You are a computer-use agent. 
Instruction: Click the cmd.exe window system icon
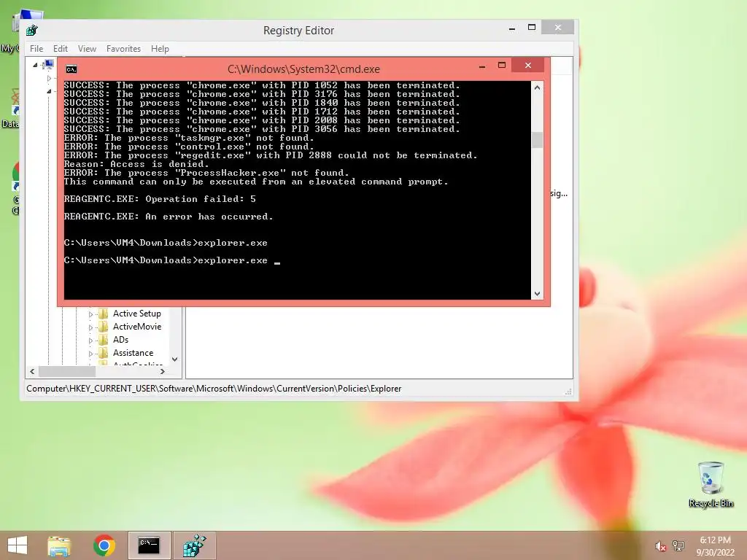coord(71,69)
